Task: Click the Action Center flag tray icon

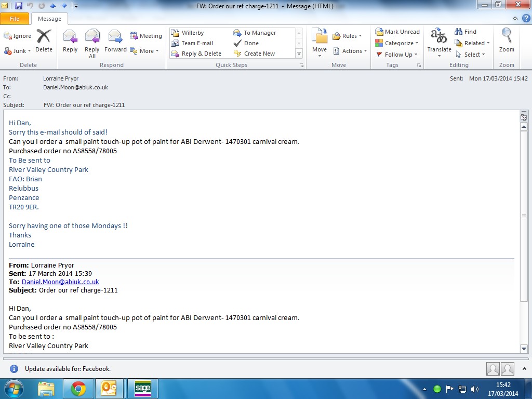Action: coord(449,389)
